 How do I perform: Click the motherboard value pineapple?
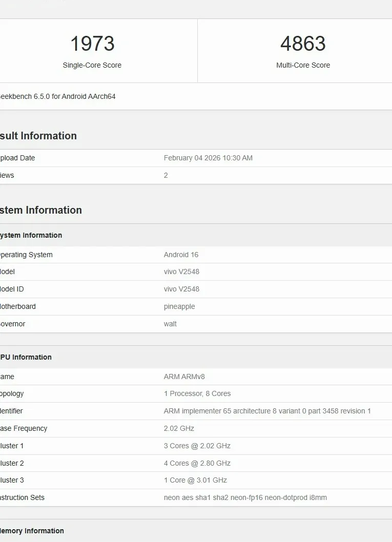[x=179, y=306]
